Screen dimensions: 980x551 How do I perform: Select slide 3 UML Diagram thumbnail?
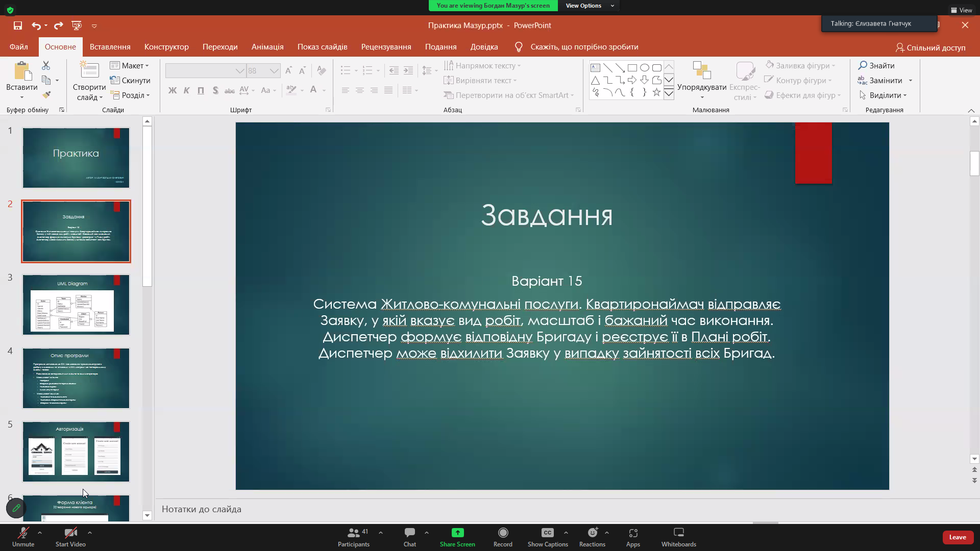(76, 305)
